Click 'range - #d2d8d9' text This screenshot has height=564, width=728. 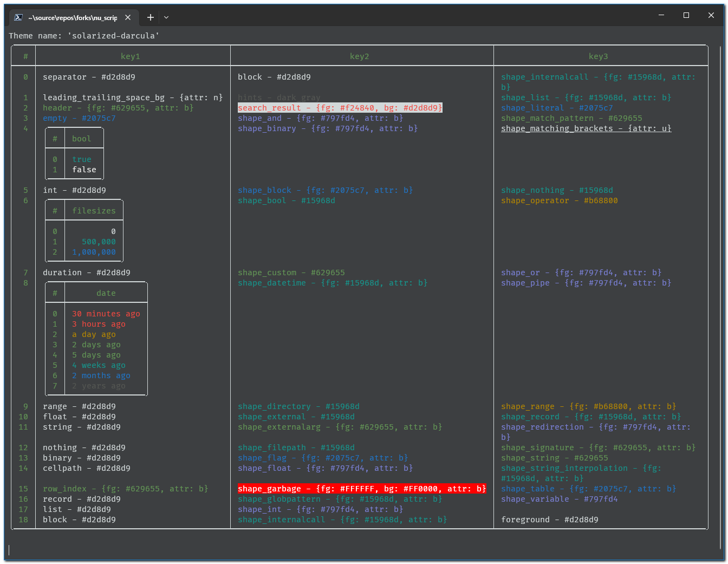pos(80,406)
